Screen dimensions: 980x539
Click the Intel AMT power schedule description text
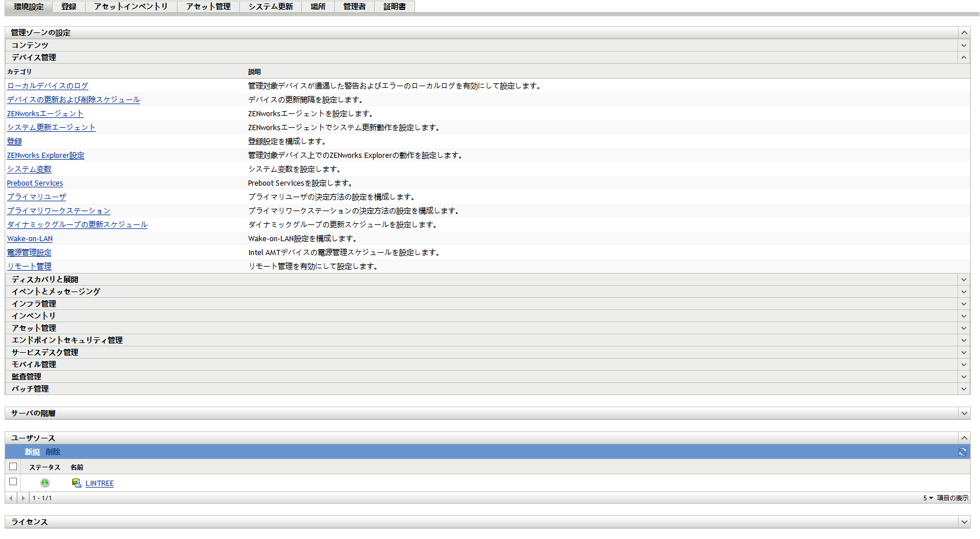click(344, 252)
